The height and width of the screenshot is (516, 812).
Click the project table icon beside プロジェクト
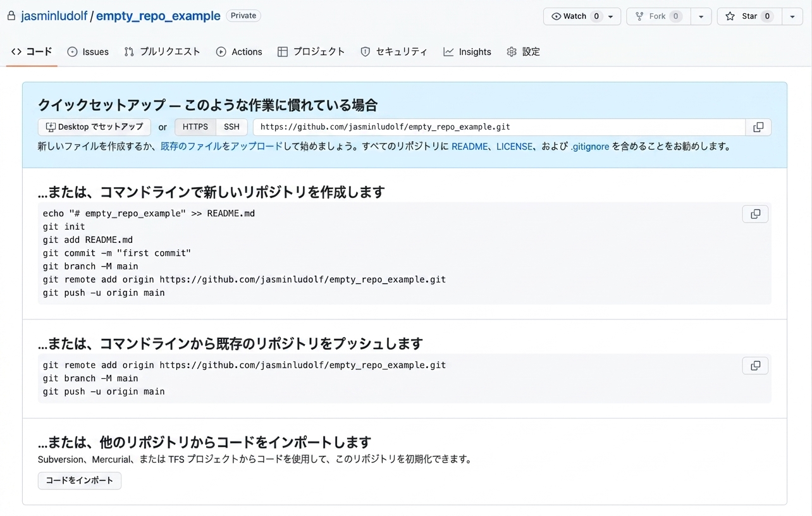pyautogui.click(x=283, y=52)
